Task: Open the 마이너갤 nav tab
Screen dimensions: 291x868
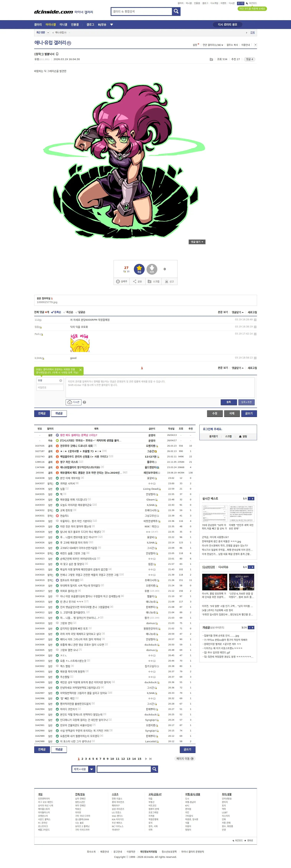Action: pos(51,25)
